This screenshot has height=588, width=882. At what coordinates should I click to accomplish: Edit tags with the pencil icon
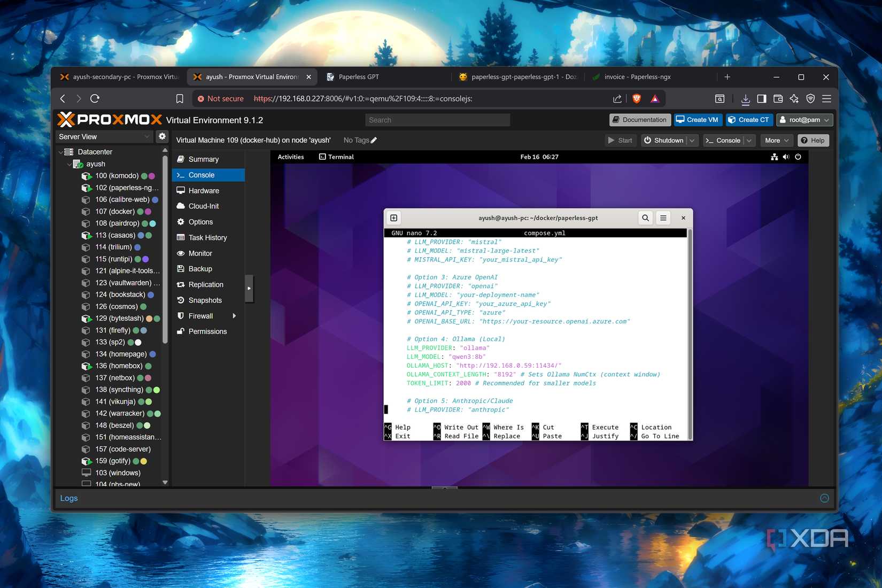point(374,140)
